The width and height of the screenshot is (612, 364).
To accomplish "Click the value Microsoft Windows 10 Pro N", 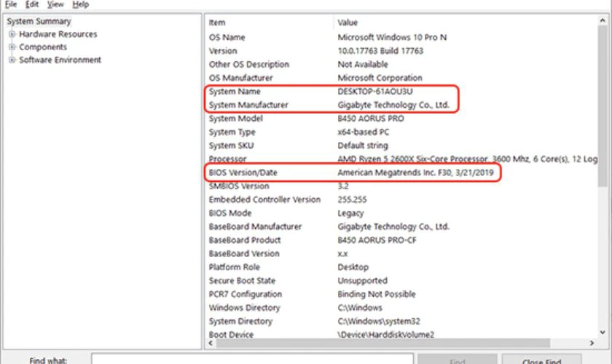I will [x=392, y=37].
